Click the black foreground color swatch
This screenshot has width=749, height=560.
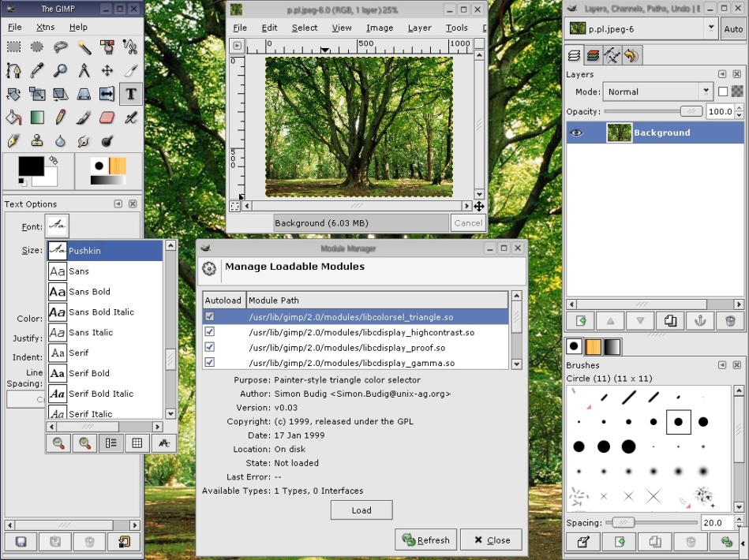[31, 166]
